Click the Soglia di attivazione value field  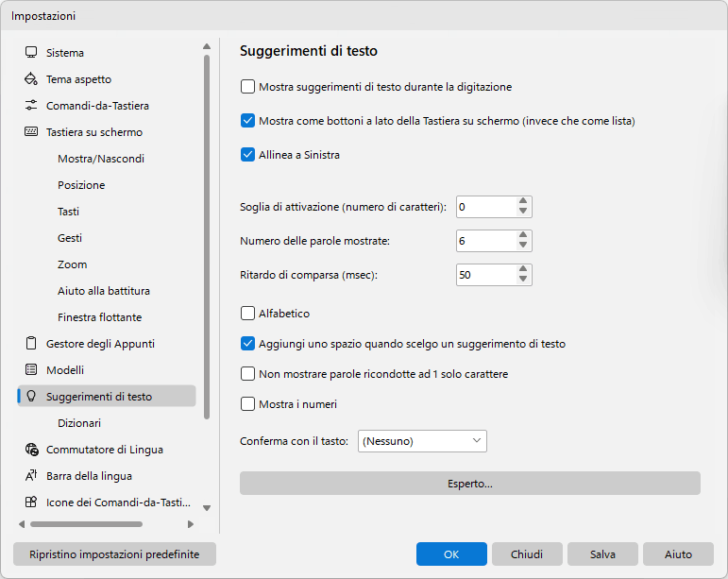coord(486,207)
